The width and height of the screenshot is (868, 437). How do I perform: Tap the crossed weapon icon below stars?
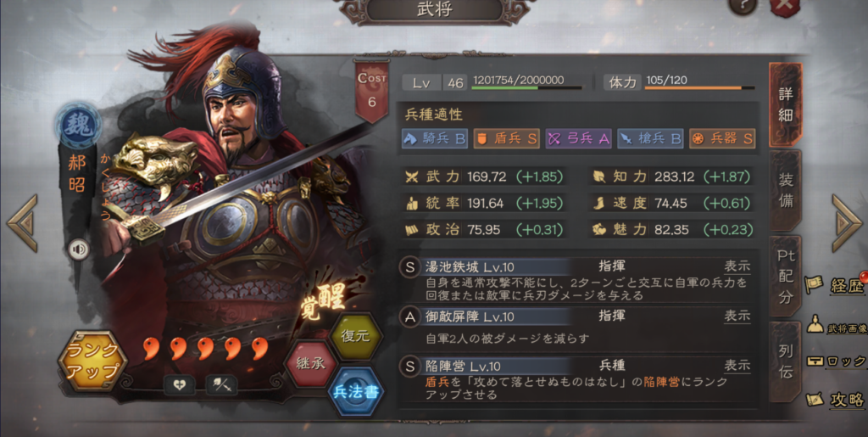[x=221, y=385]
